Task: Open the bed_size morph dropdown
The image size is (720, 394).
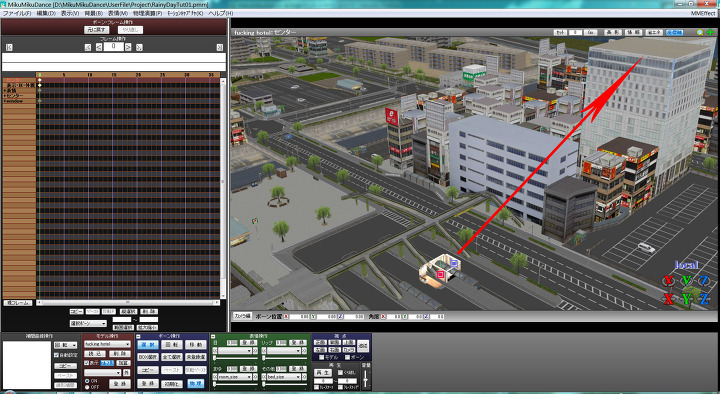Action: point(284,377)
